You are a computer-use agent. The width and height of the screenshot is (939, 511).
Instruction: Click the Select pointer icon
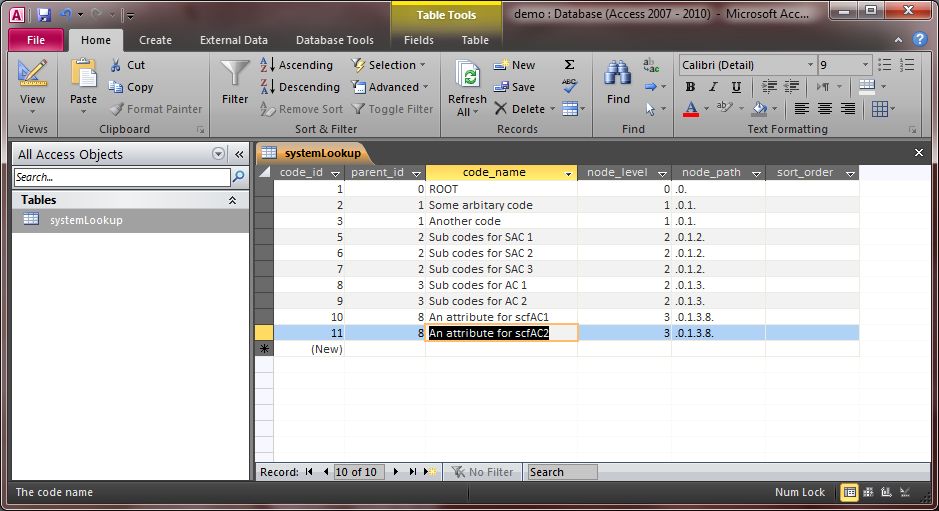pyautogui.click(x=651, y=109)
